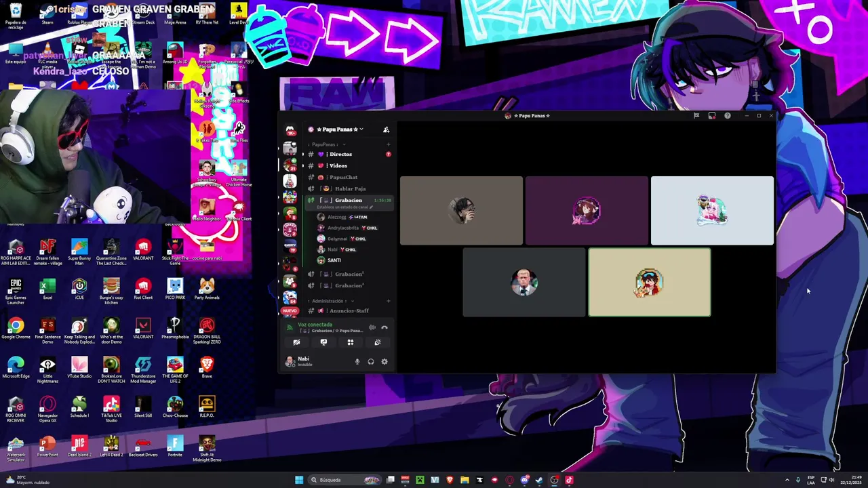Select the R.E.P.O. desktop shortcut
Screen dimensions: 868x488
[x=207, y=407]
